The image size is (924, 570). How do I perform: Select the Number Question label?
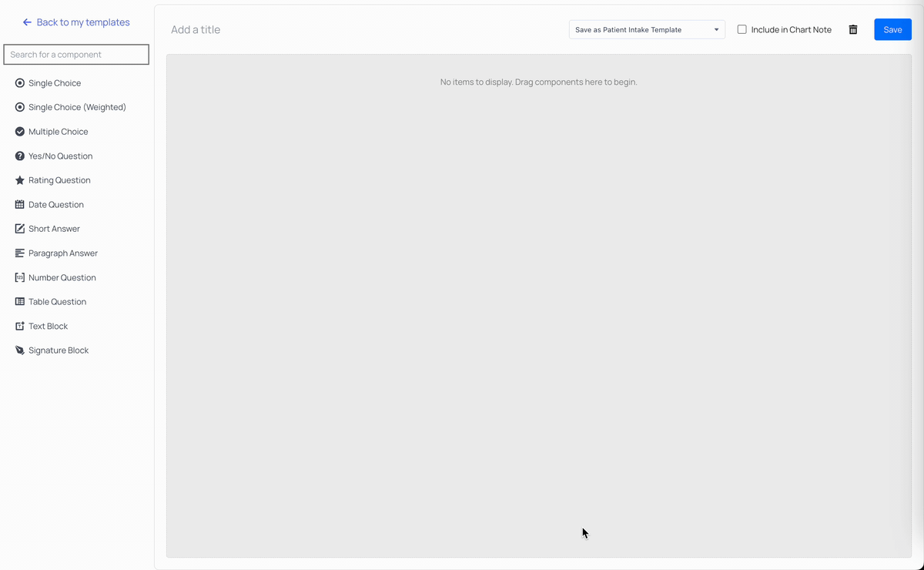62,277
